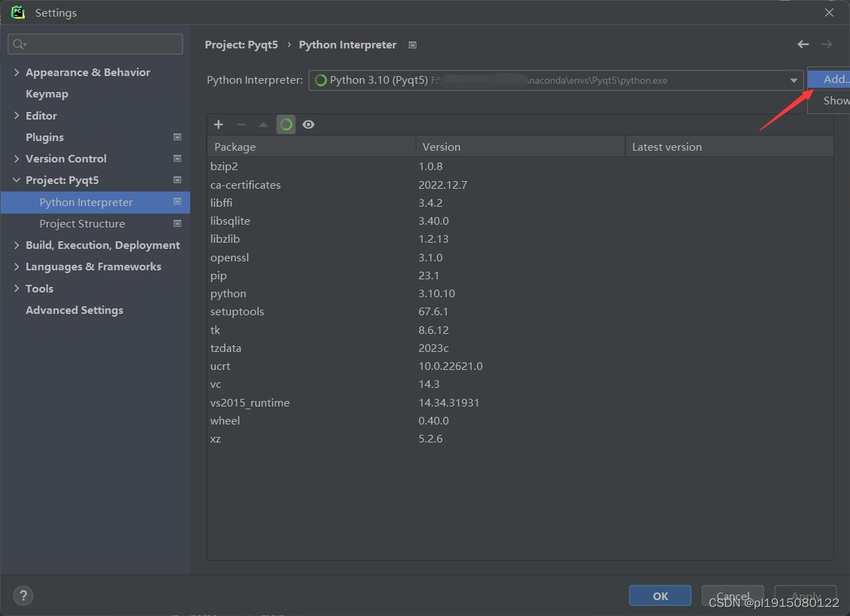Click the upgrade package arrow icon
This screenshot has width=850, height=616.
263,124
